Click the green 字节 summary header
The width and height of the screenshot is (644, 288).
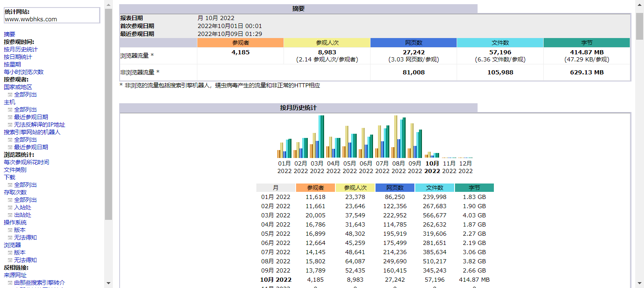click(587, 43)
